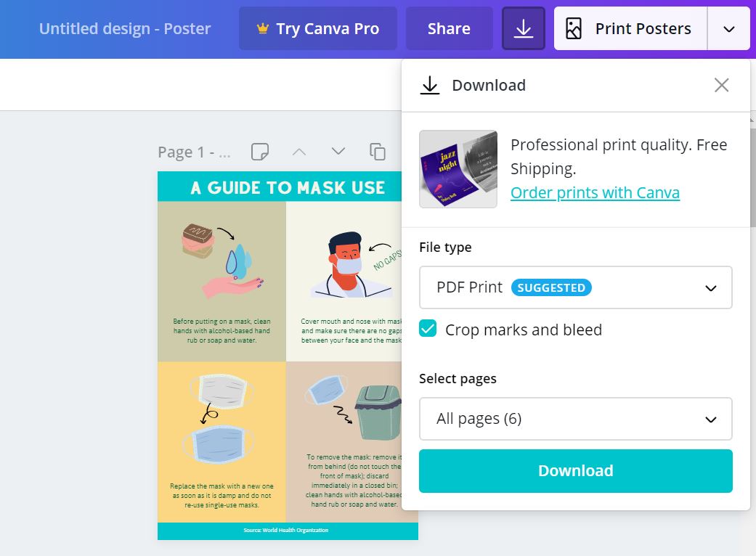Click the crown icon on Try Canva Pro
Screen dimensions: 756x556
point(263,29)
